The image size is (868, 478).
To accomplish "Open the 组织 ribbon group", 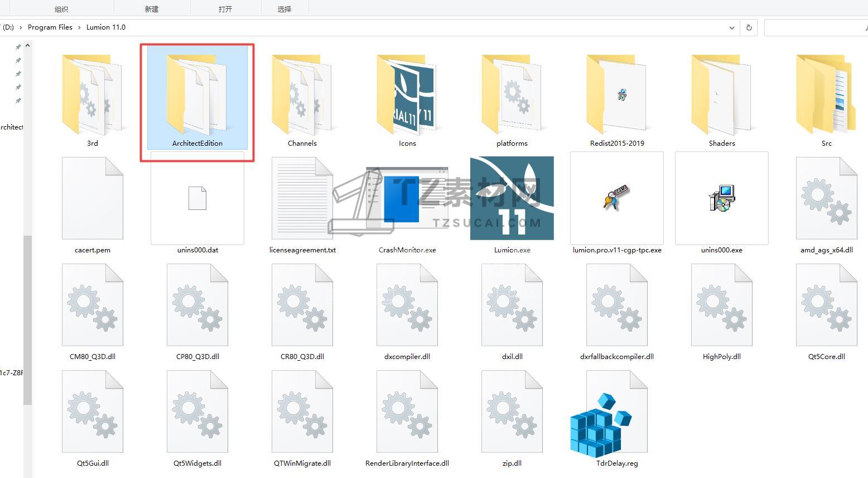I will click(61, 9).
